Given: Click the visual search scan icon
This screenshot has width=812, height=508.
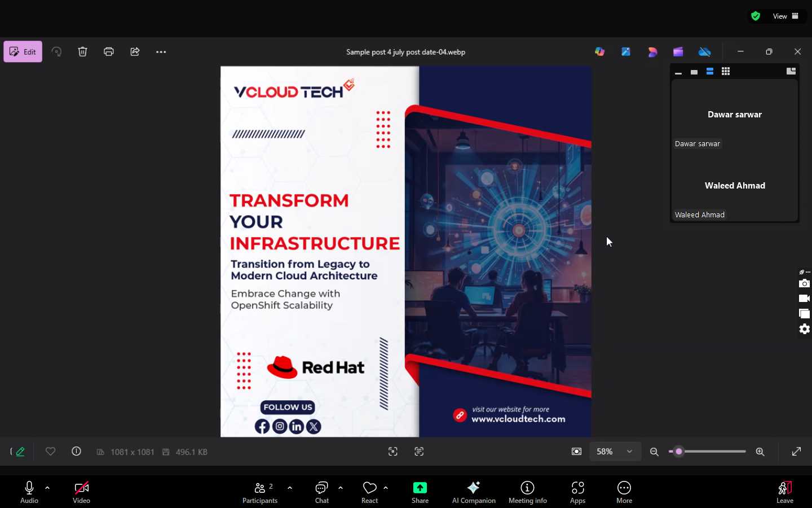Looking at the screenshot, I should (x=393, y=452).
